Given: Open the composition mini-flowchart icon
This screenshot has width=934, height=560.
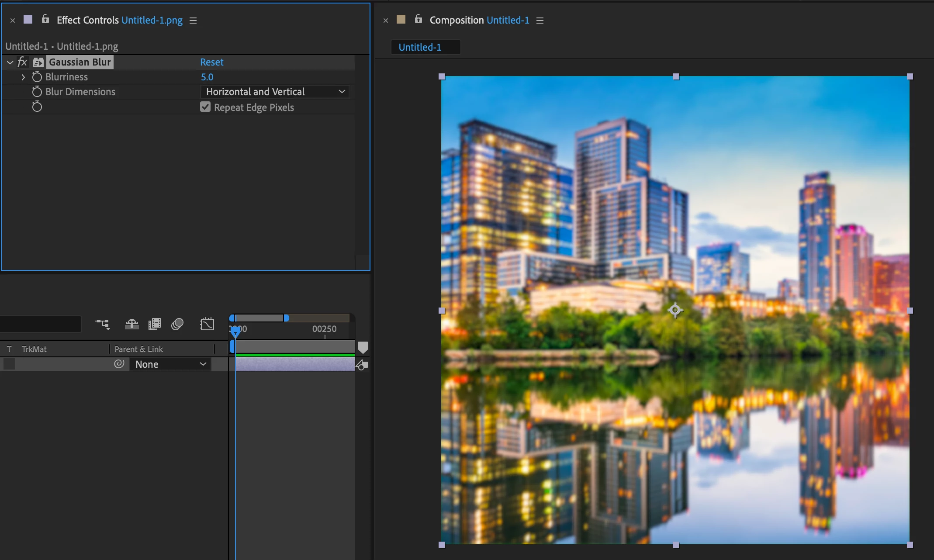Looking at the screenshot, I should [103, 324].
